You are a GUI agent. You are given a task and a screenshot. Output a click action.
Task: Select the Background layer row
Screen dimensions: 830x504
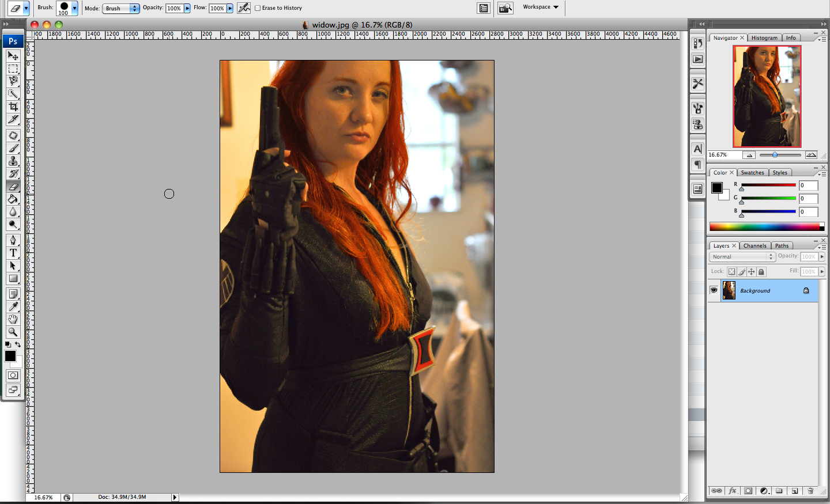[x=763, y=291]
